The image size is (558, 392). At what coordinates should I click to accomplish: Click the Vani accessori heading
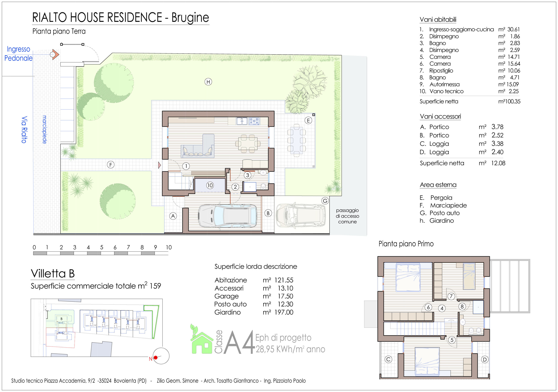click(x=440, y=116)
